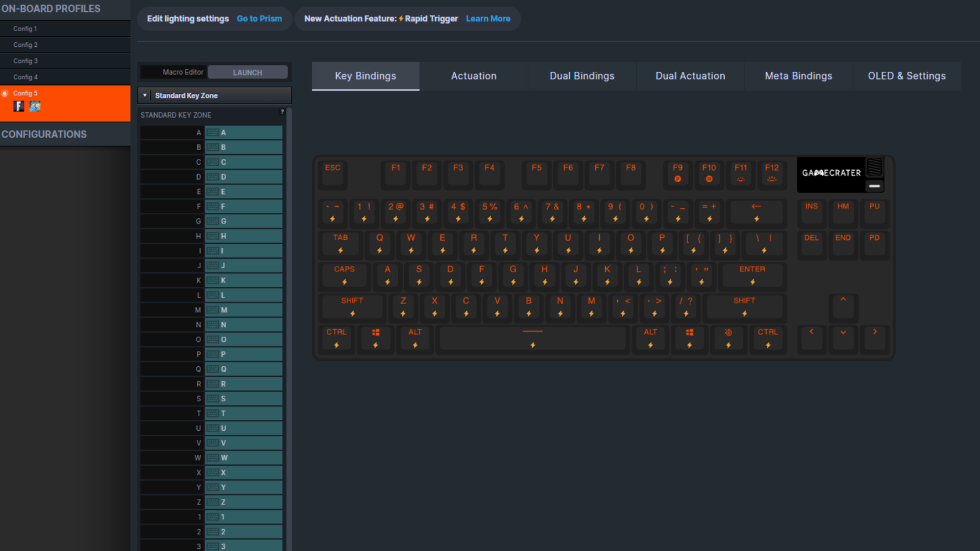The width and height of the screenshot is (980, 551).
Task: Open the OLED & Settings tab
Action: pos(906,76)
